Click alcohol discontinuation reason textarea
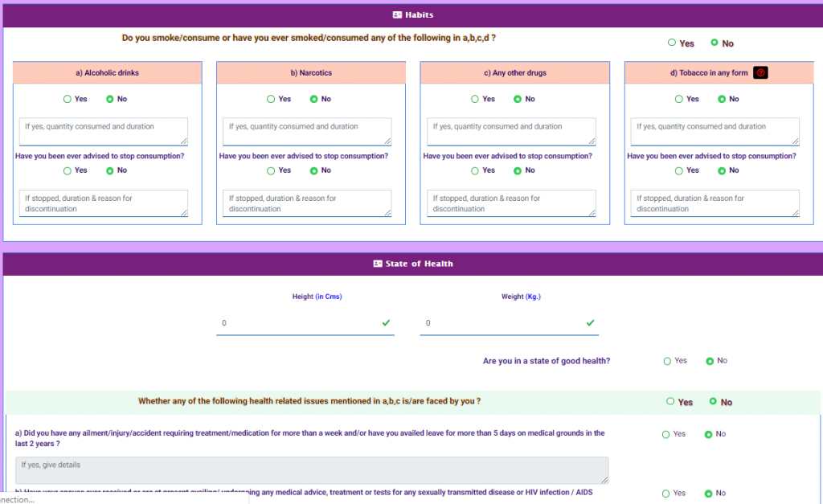 pyautogui.click(x=104, y=203)
